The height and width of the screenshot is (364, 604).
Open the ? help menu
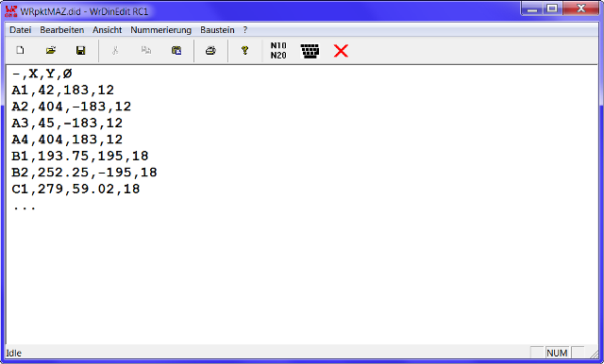tap(245, 30)
